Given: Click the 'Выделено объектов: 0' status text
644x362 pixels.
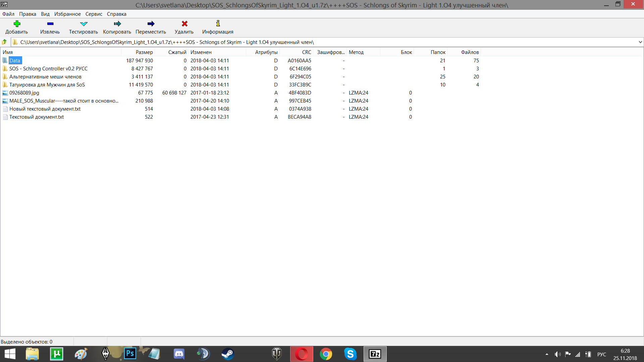Looking at the screenshot, I should pos(26,342).
